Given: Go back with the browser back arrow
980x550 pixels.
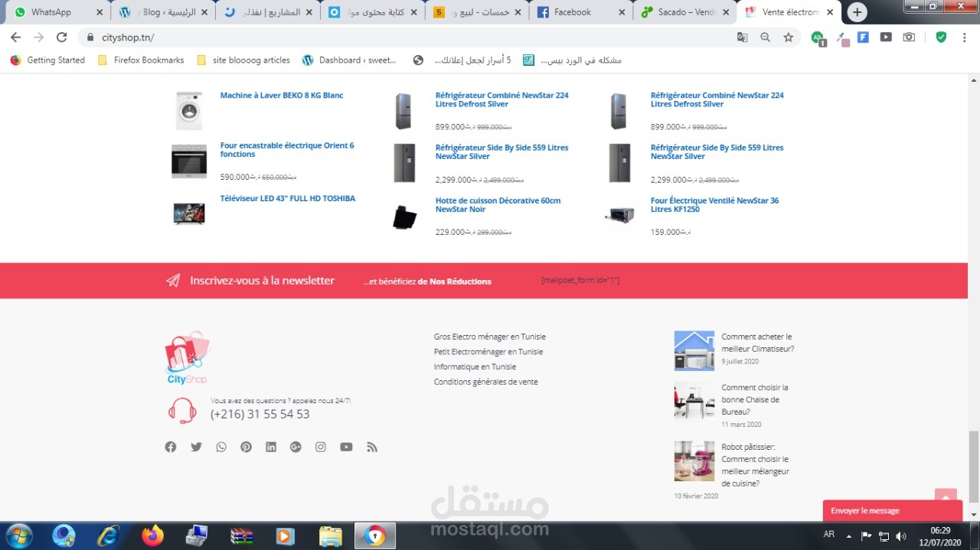Looking at the screenshot, I should [x=16, y=37].
